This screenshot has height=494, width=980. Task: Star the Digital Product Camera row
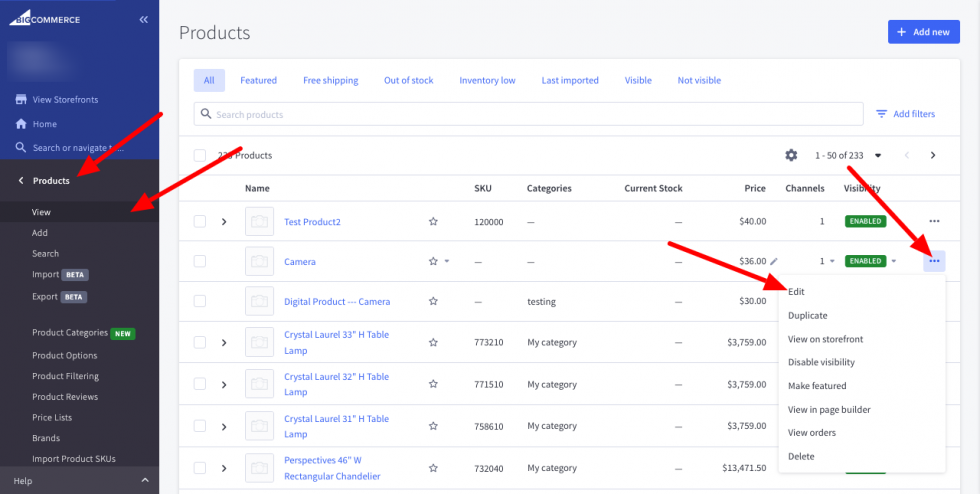tap(433, 301)
